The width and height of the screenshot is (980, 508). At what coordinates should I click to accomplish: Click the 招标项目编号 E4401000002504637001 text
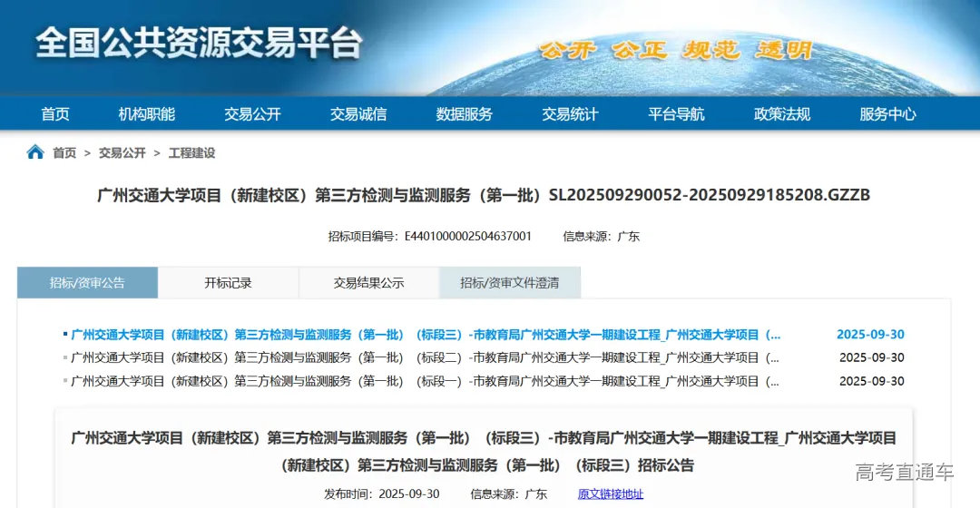pos(430,236)
